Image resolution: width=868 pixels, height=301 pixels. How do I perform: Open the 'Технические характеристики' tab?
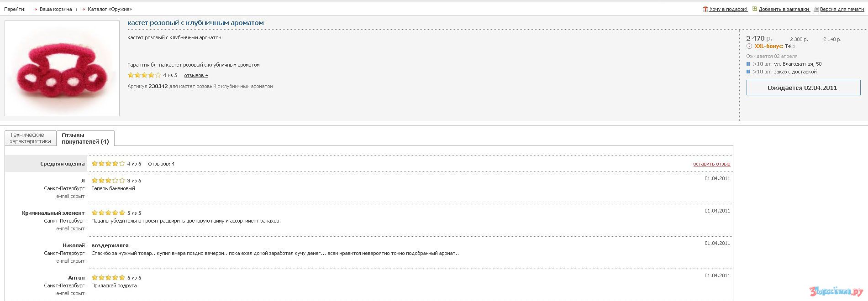[30, 138]
